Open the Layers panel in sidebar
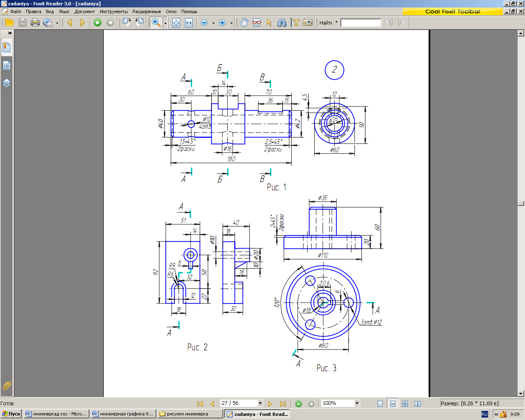The image size is (525, 420). click(x=7, y=83)
